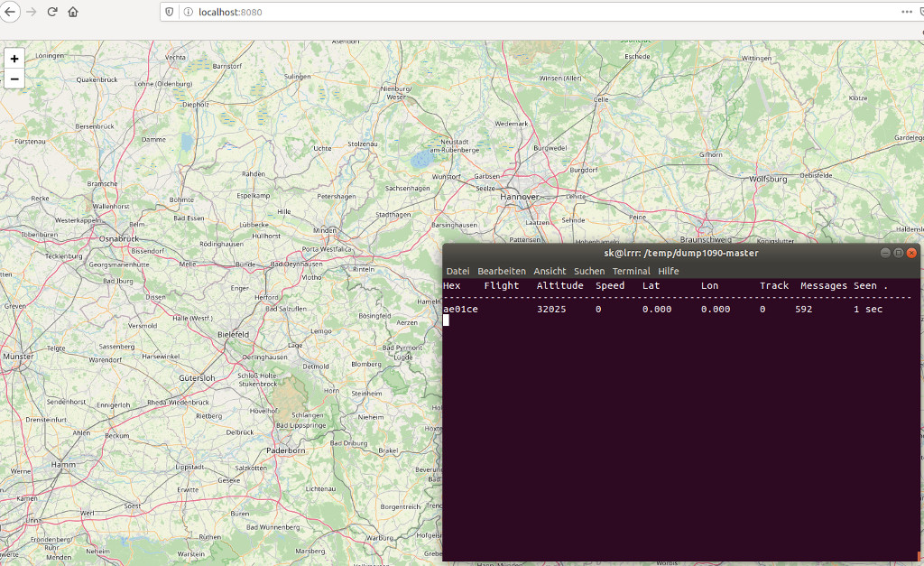Maximize the terminal window
The width and height of the screenshot is (924, 566).
coord(898,253)
